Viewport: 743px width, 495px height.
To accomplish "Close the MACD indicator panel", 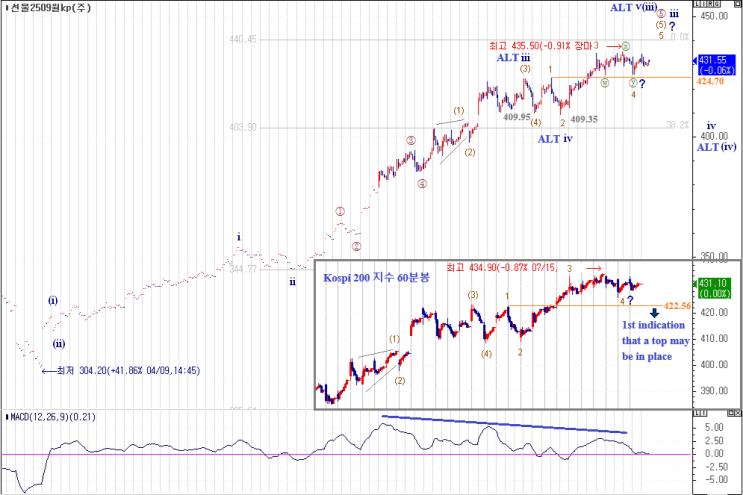I will coord(738,413).
